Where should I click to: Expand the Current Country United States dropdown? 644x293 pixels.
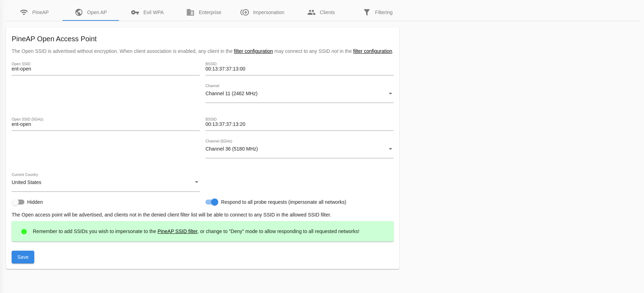(x=106, y=182)
